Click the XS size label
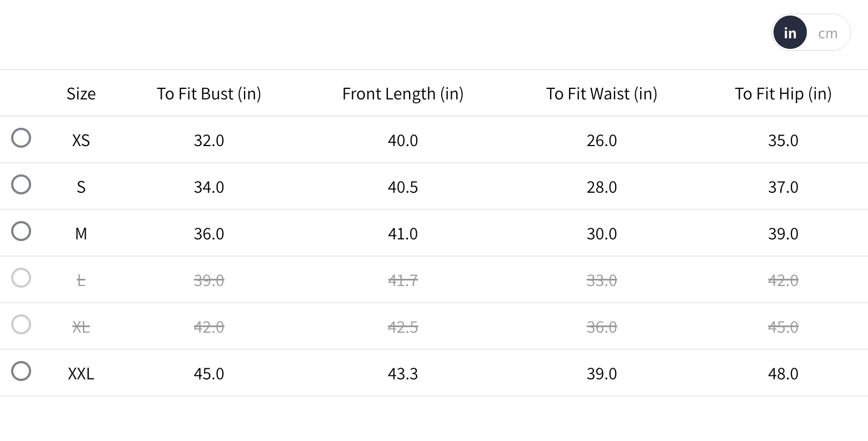Image resolution: width=868 pixels, height=441 pixels. click(81, 141)
